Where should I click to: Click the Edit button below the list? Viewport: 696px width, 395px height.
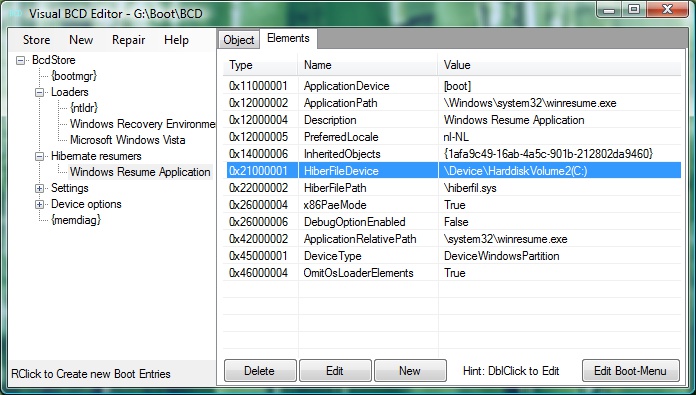(335, 371)
